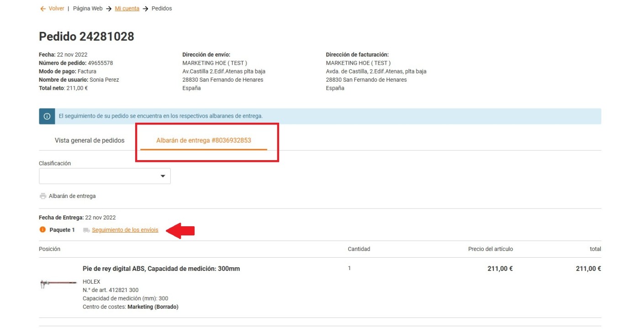The width and height of the screenshot is (644, 333).
Task: Click the Pedidos breadcrumb item
Action: click(162, 9)
